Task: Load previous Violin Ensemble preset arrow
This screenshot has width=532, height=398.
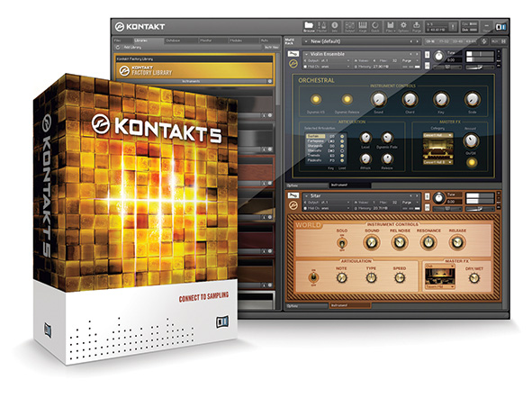Action: [411, 54]
